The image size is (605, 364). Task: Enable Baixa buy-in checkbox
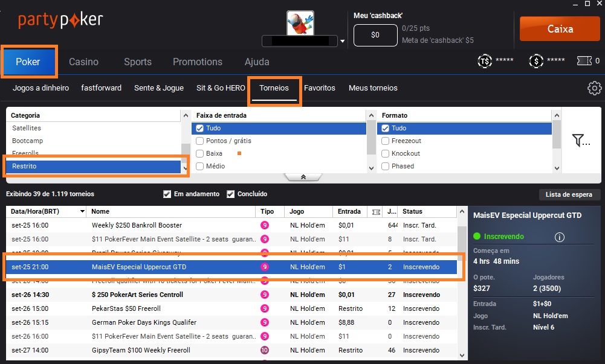[x=199, y=154]
